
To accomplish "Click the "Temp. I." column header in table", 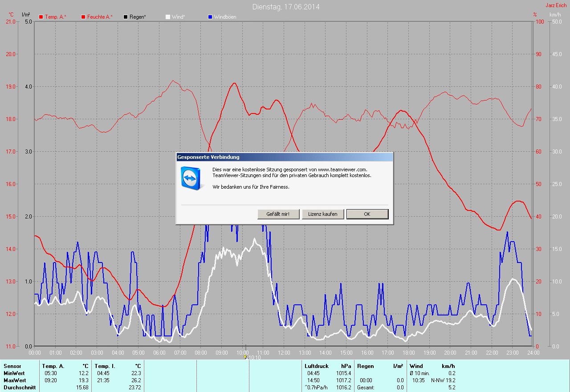I will click(x=105, y=366).
